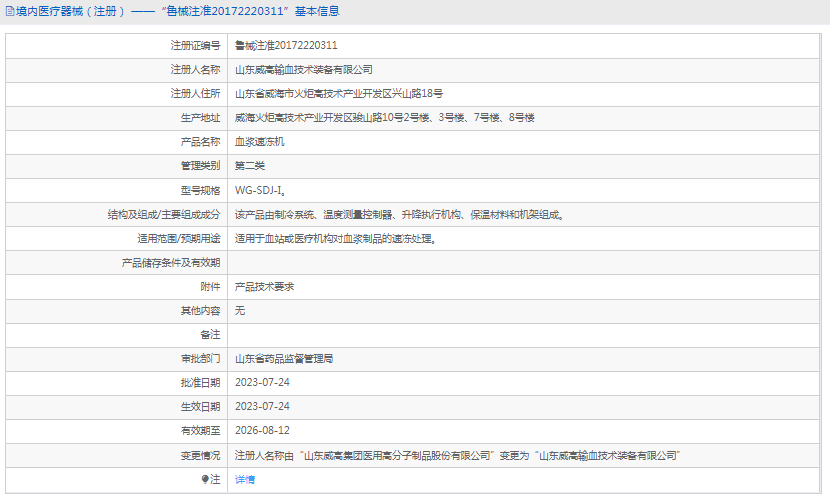This screenshot has width=830, height=501.
Task: Click the 管理类别 label
Action: 200,166
